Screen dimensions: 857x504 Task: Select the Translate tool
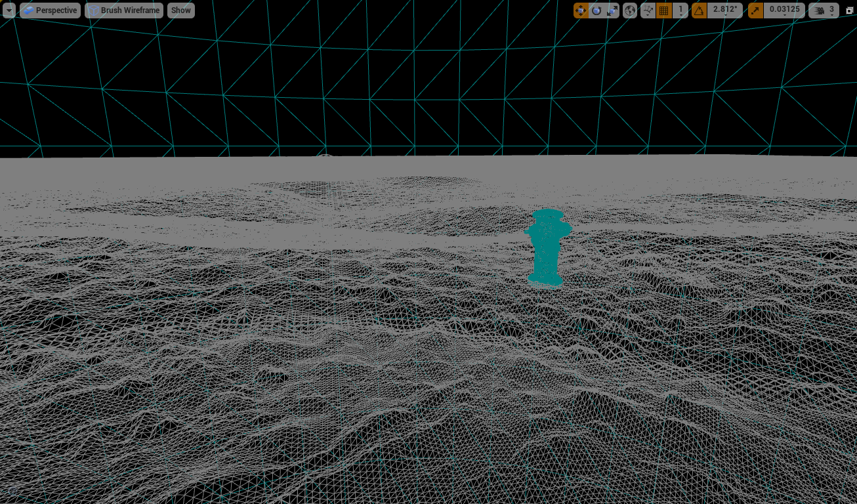(x=580, y=10)
